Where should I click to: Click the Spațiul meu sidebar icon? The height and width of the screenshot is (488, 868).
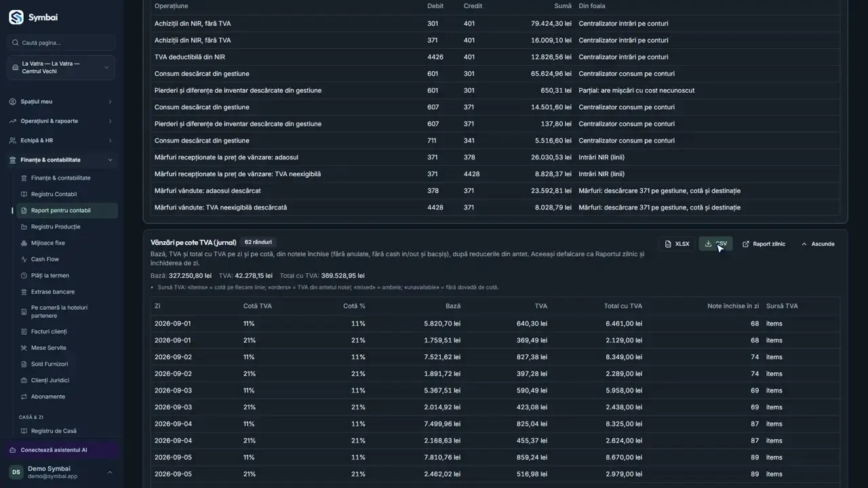(13, 102)
